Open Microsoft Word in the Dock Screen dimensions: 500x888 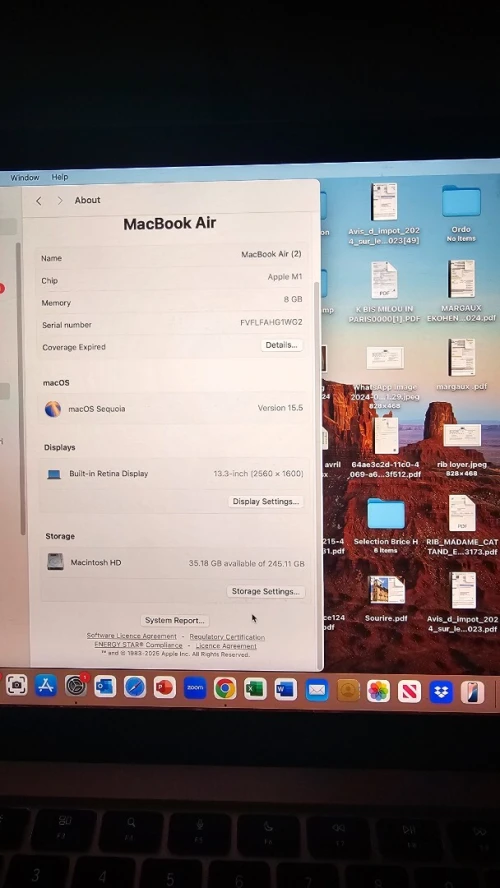pyautogui.click(x=286, y=689)
